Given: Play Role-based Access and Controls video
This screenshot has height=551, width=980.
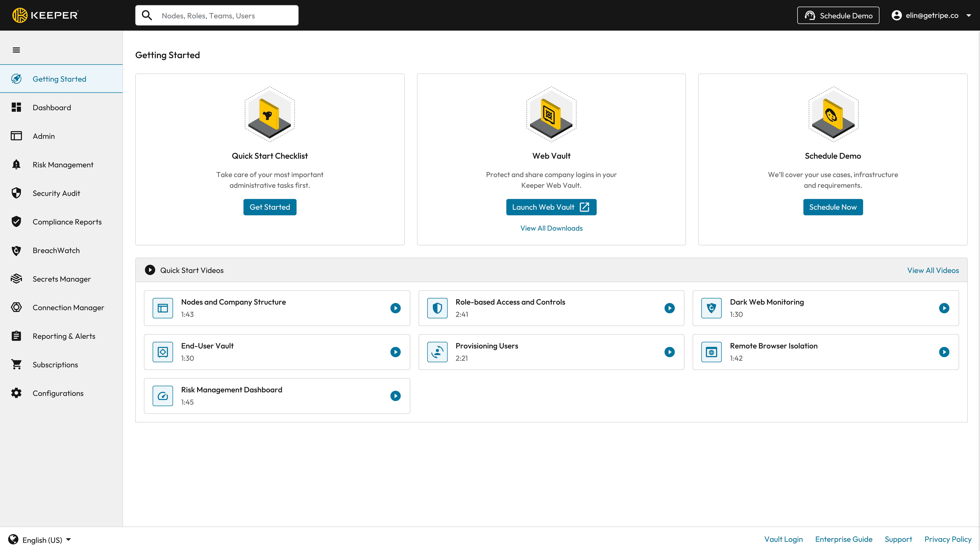Looking at the screenshot, I should 670,308.
